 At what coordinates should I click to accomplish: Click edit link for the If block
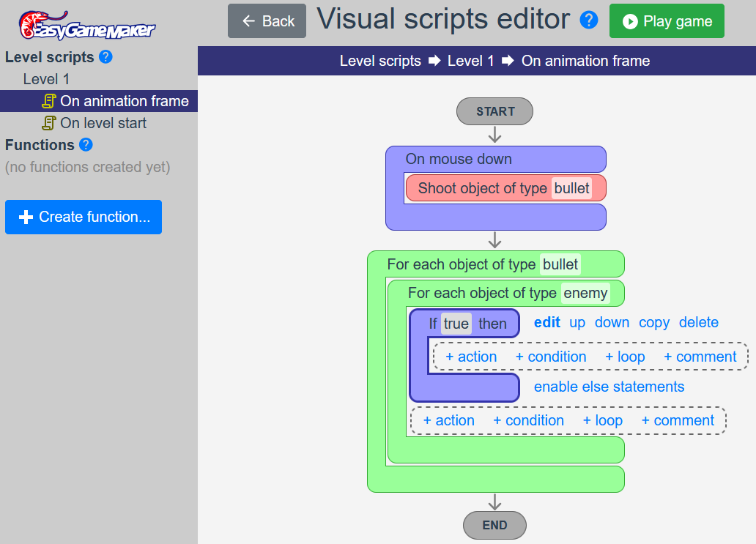pos(546,322)
